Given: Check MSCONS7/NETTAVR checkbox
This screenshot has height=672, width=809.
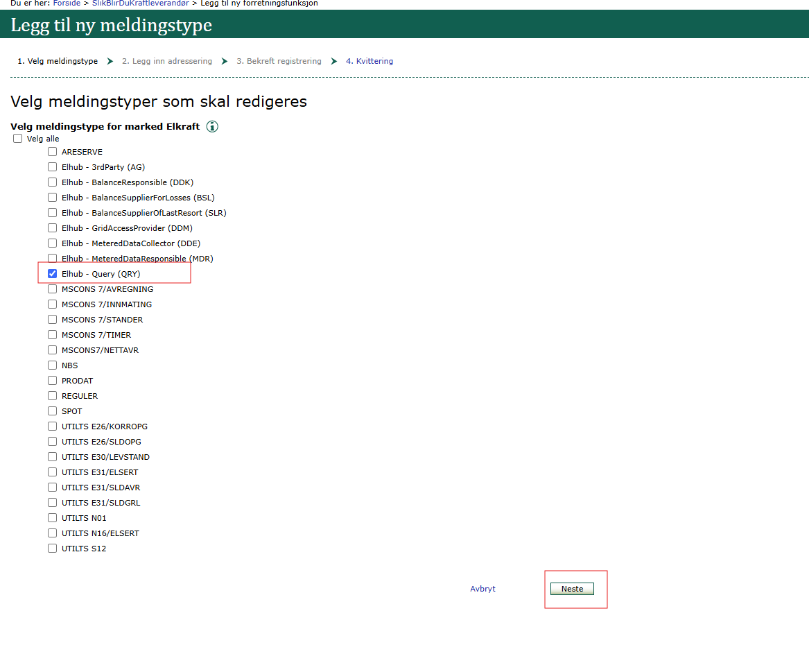Looking at the screenshot, I should (52, 350).
